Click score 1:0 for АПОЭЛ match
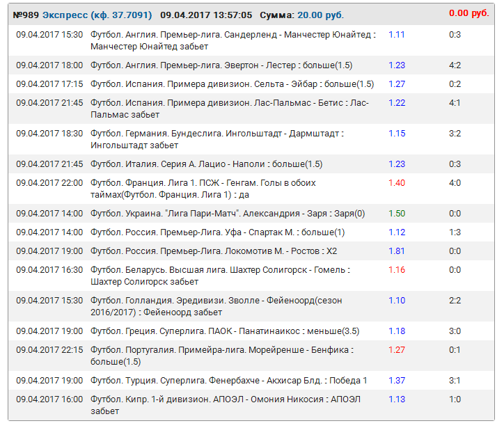This screenshot has height=428, width=504. point(455,399)
